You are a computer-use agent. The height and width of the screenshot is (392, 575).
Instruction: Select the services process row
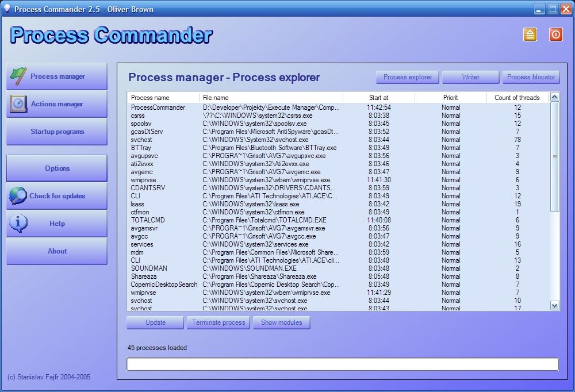339,244
